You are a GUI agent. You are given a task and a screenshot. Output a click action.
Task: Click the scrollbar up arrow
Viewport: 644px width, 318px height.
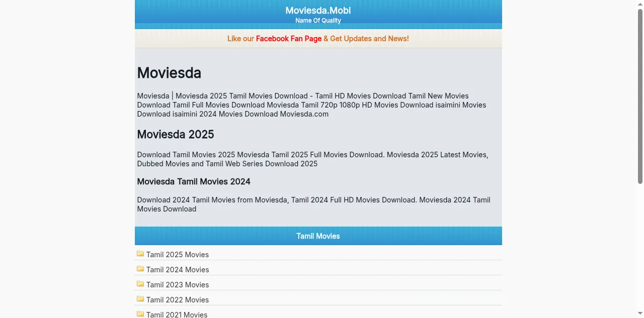coord(640,4)
